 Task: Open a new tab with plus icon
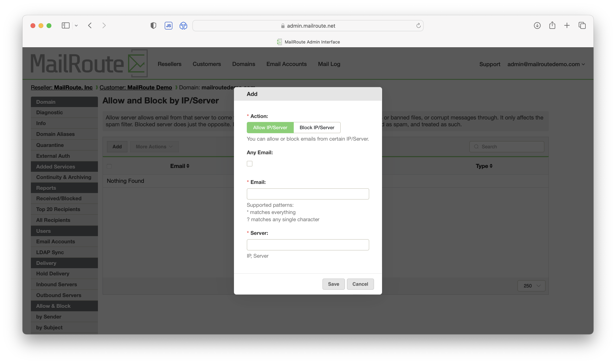[x=567, y=25]
